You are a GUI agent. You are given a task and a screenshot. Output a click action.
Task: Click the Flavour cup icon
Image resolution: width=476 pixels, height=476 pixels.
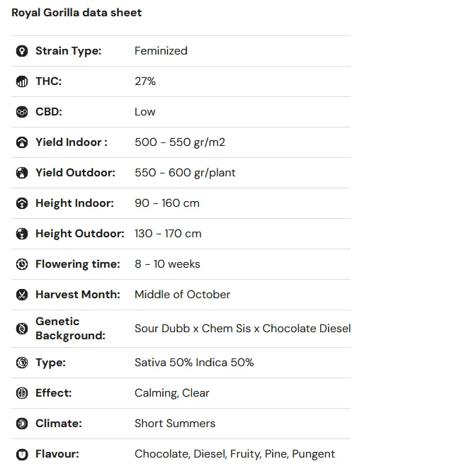click(22, 455)
